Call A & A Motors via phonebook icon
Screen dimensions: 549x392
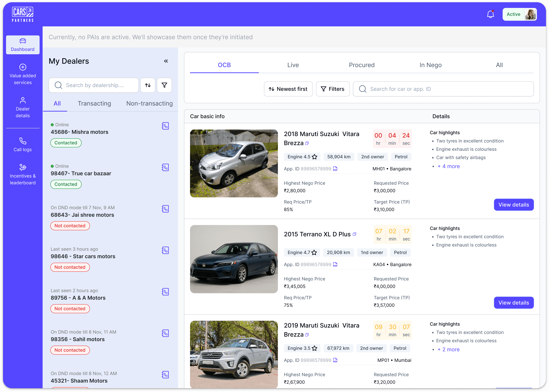pyautogui.click(x=165, y=292)
